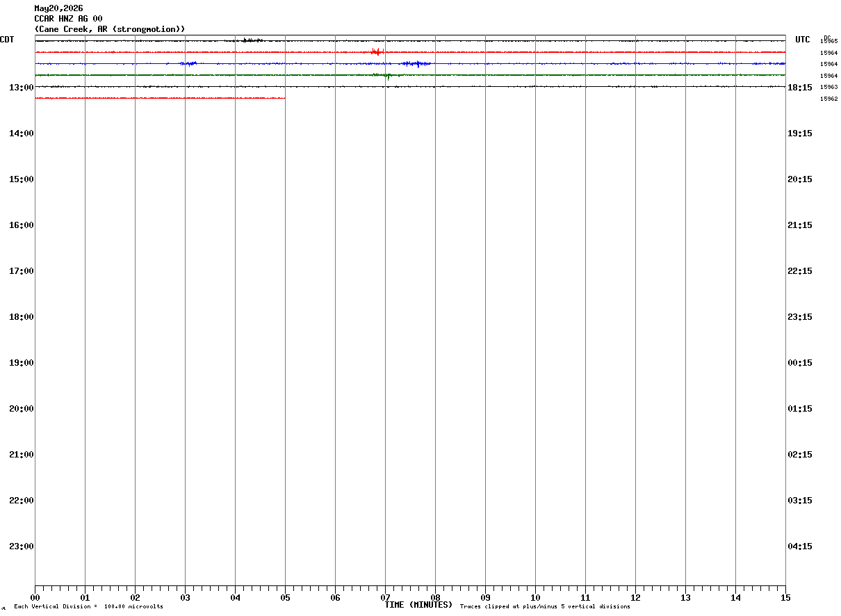This screenshot has width=841, height=616.
Task: Click the 13:00 CDT hour label
Action: 22,87
